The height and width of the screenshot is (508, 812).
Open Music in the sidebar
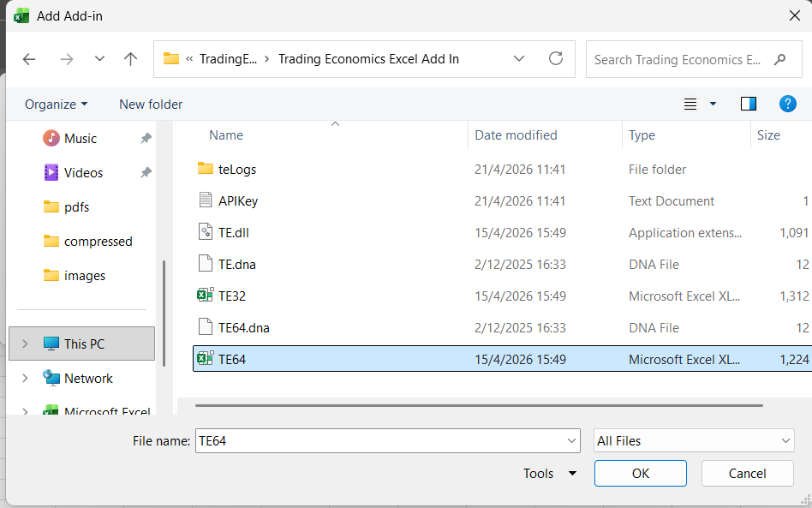point(81,139)
